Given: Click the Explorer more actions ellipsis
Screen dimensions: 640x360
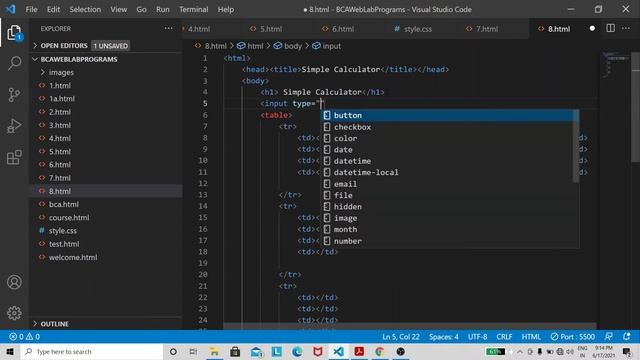Looking at the screenshot, I should point(169,29).
